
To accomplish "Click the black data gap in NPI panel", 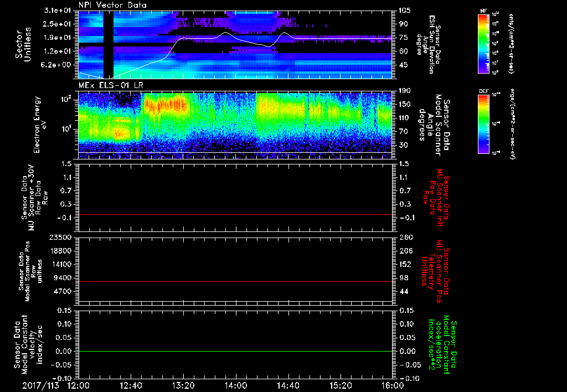I will click(109, 44).
